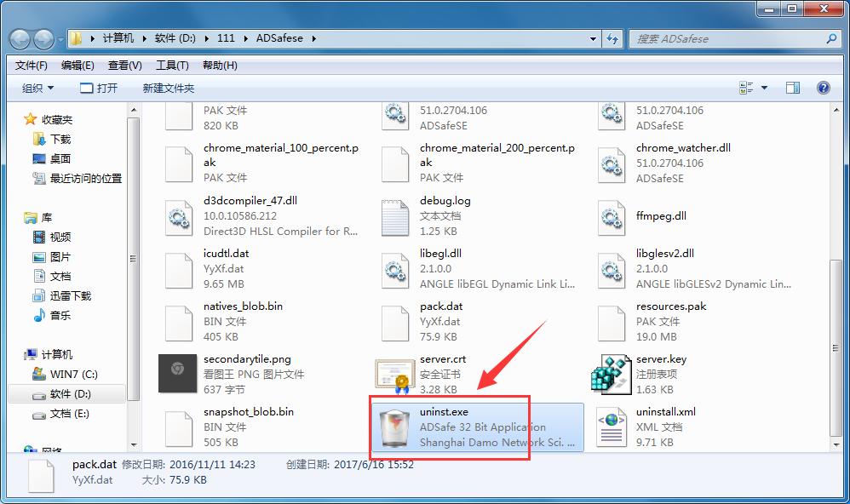Select the server.key registry icon

tap(611, 375)
